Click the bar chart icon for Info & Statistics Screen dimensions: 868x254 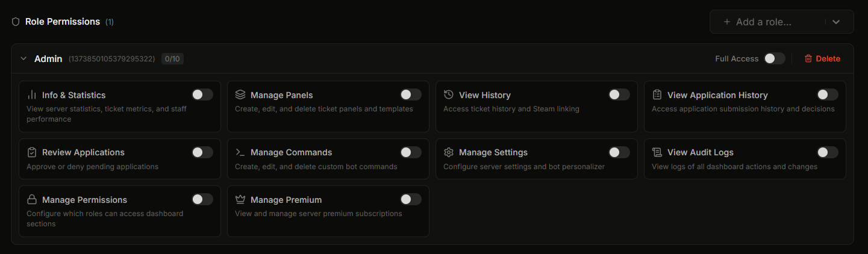click(x=32, y=95)
